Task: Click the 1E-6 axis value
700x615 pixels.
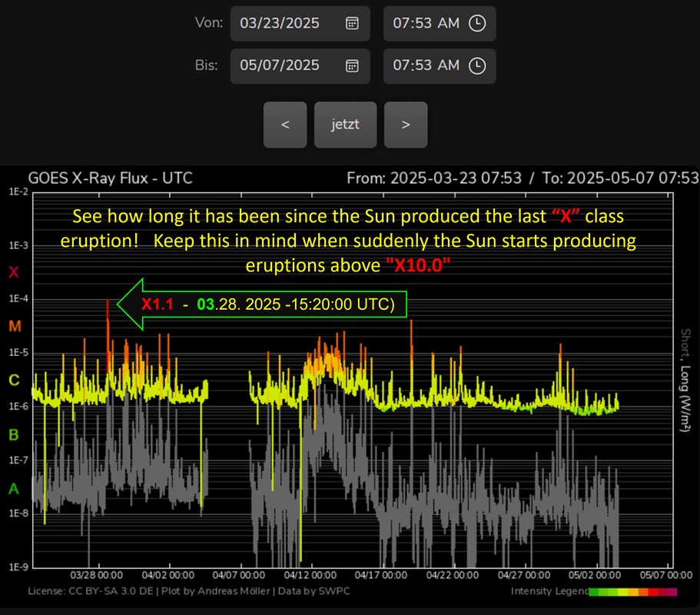Action: [18, 407]
